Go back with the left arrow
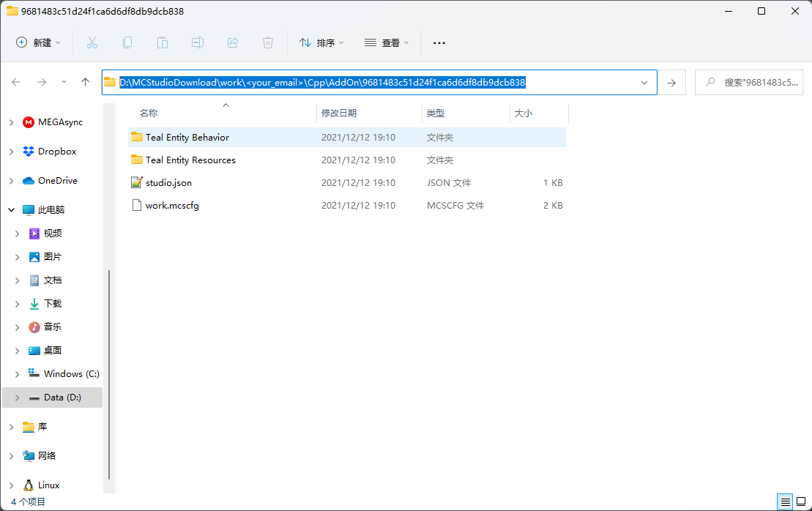 [x=16, y=82]
